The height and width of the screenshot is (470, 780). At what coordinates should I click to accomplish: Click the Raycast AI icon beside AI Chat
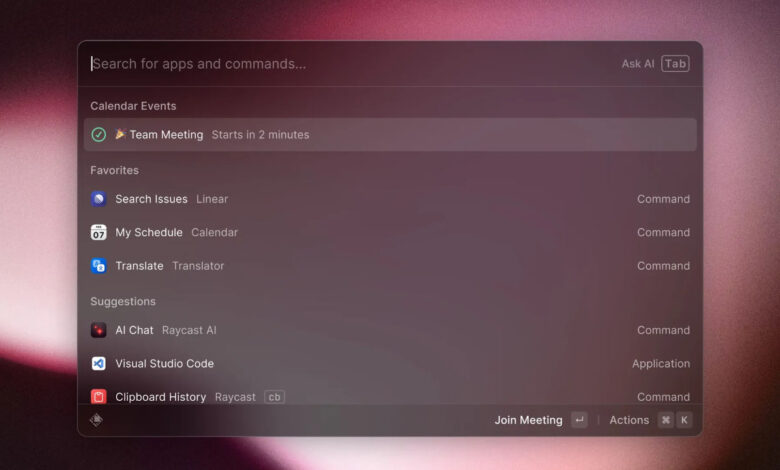98,330
